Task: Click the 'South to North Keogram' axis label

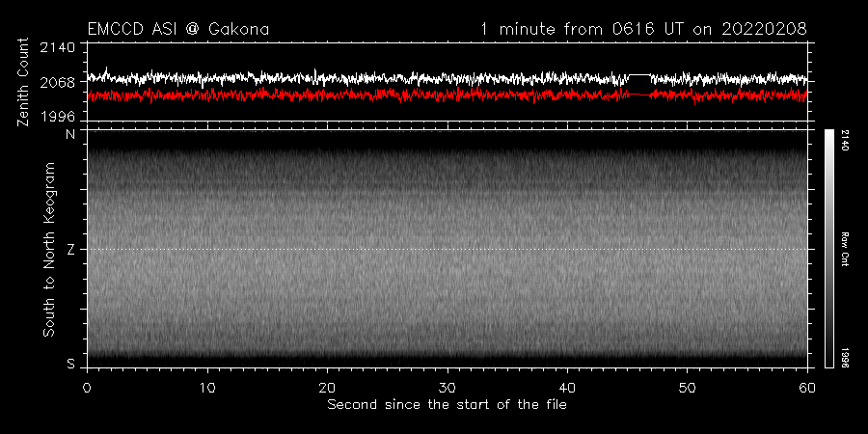Action: pos(49,249)
